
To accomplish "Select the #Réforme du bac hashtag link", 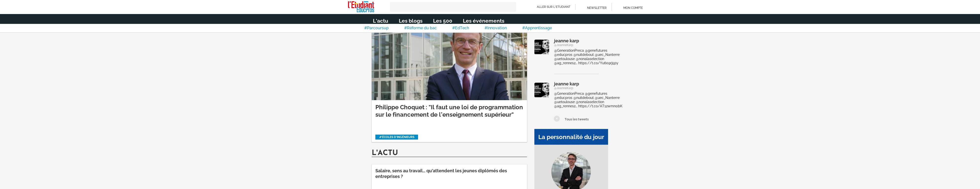I will (420, 28).
